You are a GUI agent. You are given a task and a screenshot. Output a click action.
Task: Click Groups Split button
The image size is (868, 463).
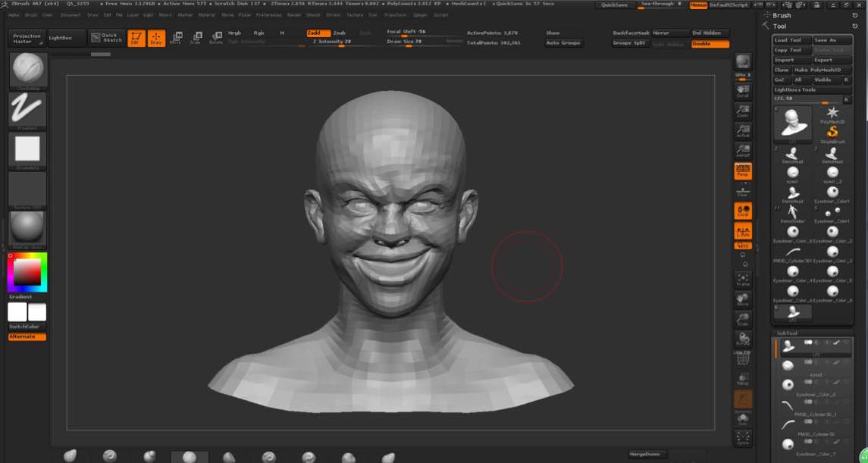coord(631,43)
